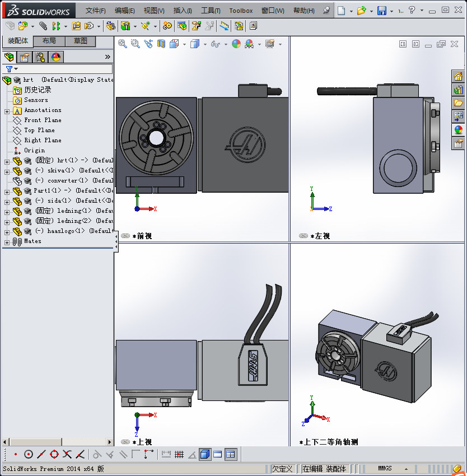
Task: Click the New document icon
Action: pos(342,11)
